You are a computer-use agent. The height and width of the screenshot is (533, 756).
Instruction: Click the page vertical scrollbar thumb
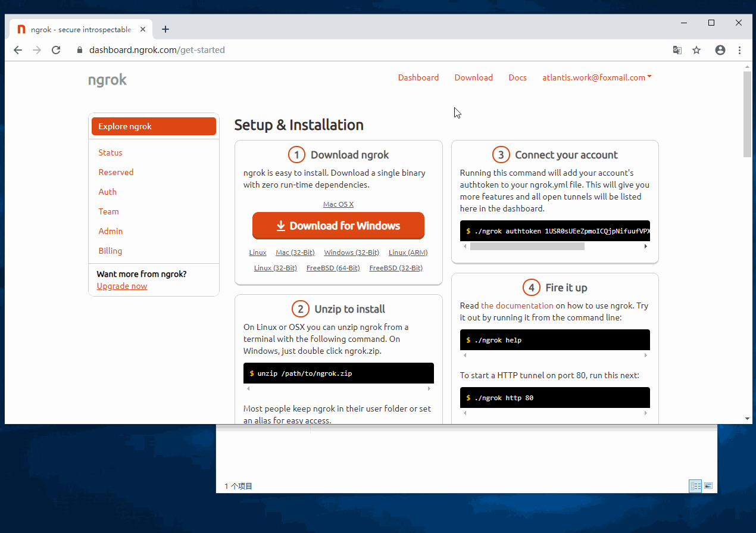(x=748, y=114)
